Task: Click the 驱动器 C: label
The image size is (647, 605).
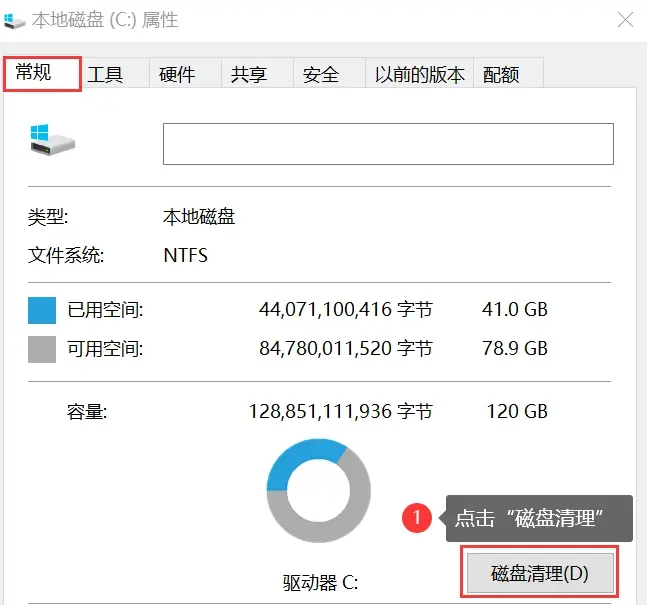Action: pyautogui.click(x=320, y=583)
